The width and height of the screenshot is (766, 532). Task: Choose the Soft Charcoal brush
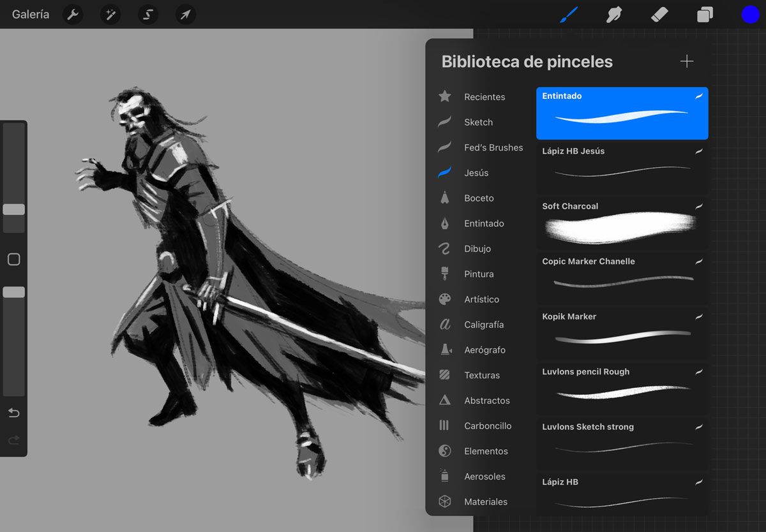point(622,223)
